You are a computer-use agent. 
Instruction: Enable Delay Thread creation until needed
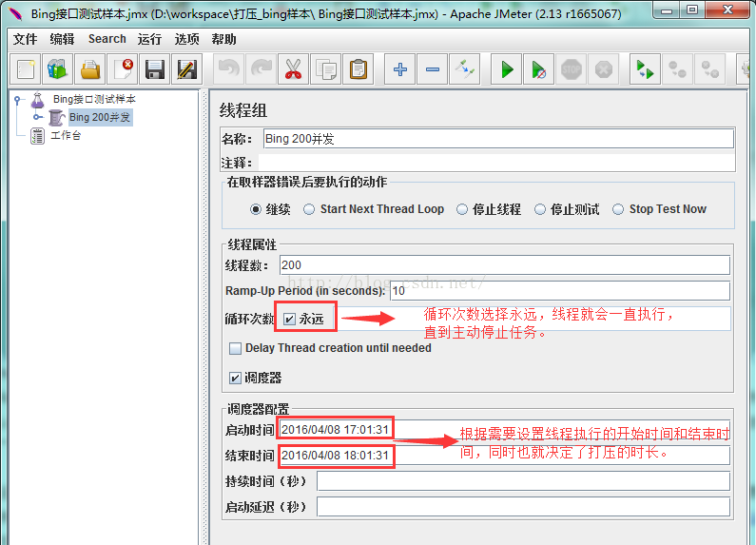235,348
